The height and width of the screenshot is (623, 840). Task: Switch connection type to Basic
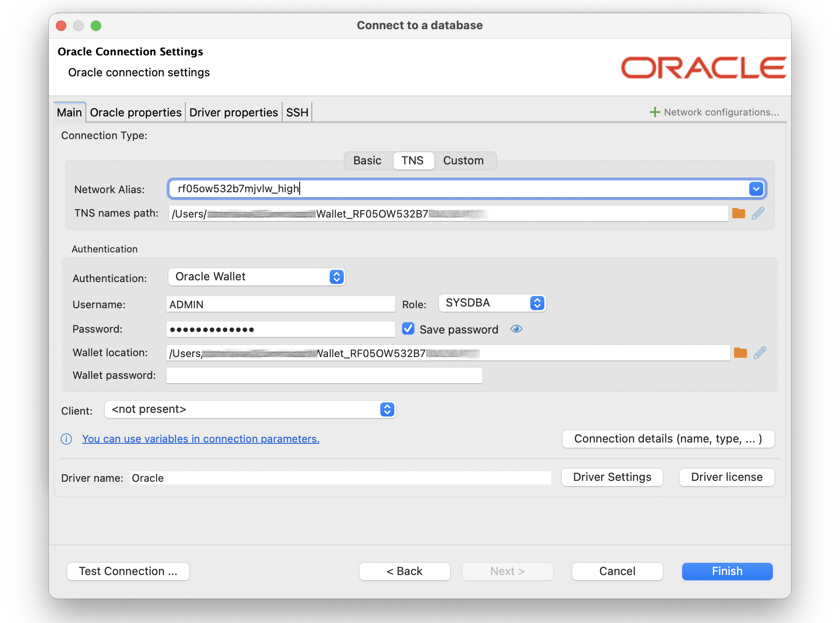[x=367, y=160]
